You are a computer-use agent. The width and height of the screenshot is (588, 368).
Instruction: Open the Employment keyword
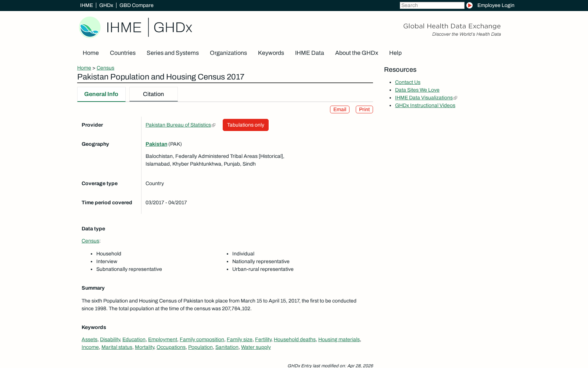(x=162, y=340)
